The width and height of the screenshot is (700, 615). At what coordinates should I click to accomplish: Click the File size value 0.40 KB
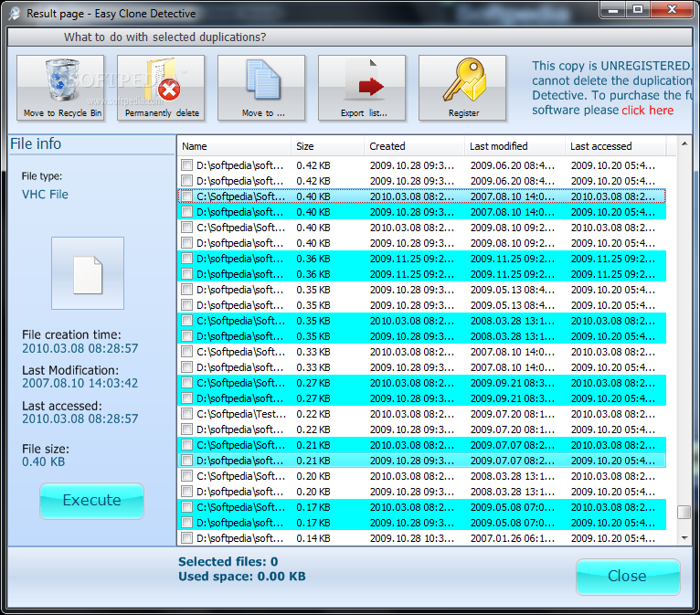click(x=44, y=461)
